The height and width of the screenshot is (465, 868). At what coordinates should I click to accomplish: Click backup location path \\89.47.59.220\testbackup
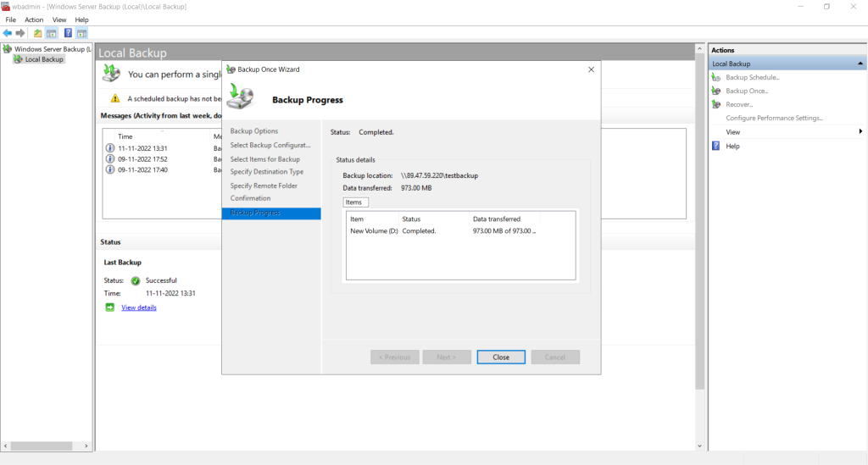pyautogui.click(x=440, y=176)
